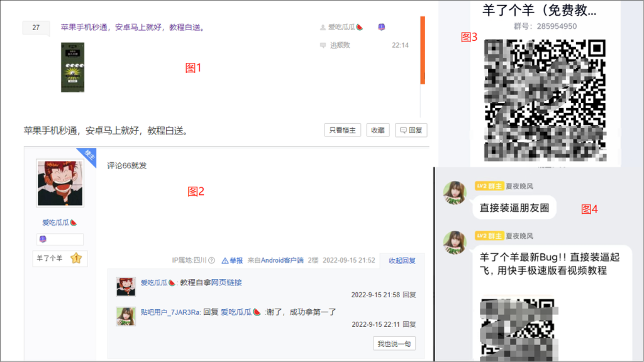Click the purple badge icon beside 爱吃瓜瓜
Viewport: 644px width, 362px height.
[382, 27]
